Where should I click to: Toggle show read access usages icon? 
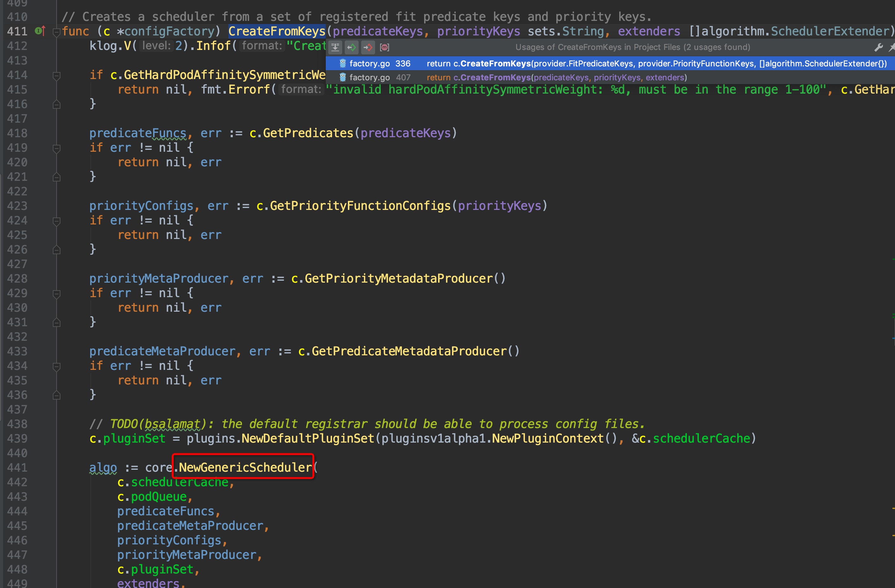tap(352, 47)
